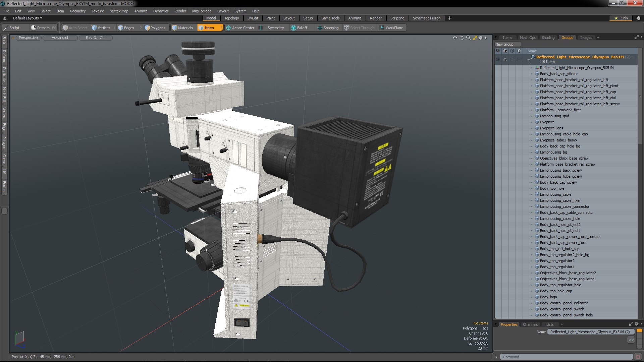Click the Ray GL: Off button
This screenshot has height=362, width=644.
click(x=95, y=38)
